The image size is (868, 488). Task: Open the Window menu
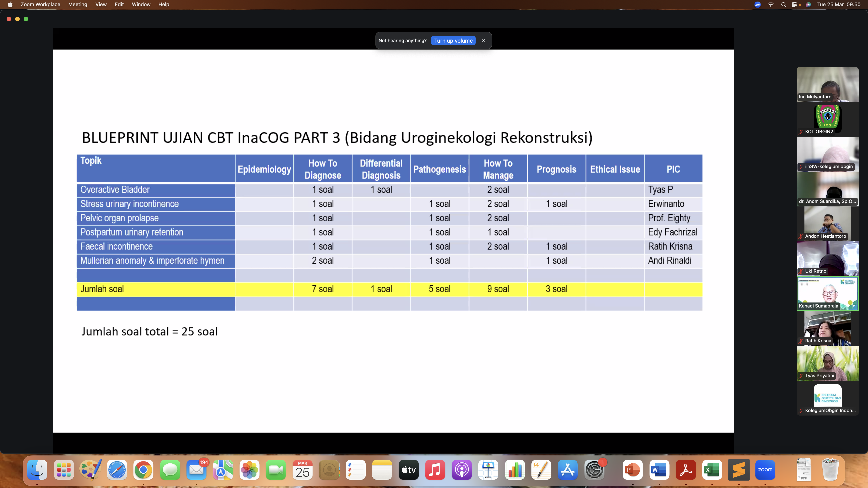141,4
